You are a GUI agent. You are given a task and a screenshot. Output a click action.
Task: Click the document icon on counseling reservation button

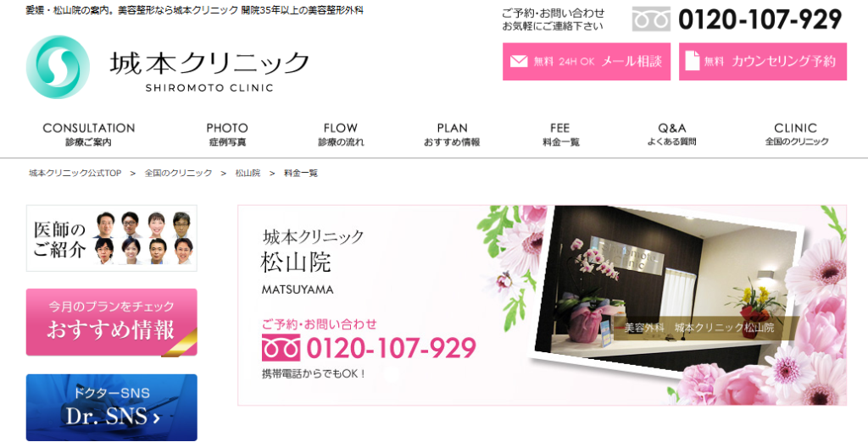pos(693,60)
